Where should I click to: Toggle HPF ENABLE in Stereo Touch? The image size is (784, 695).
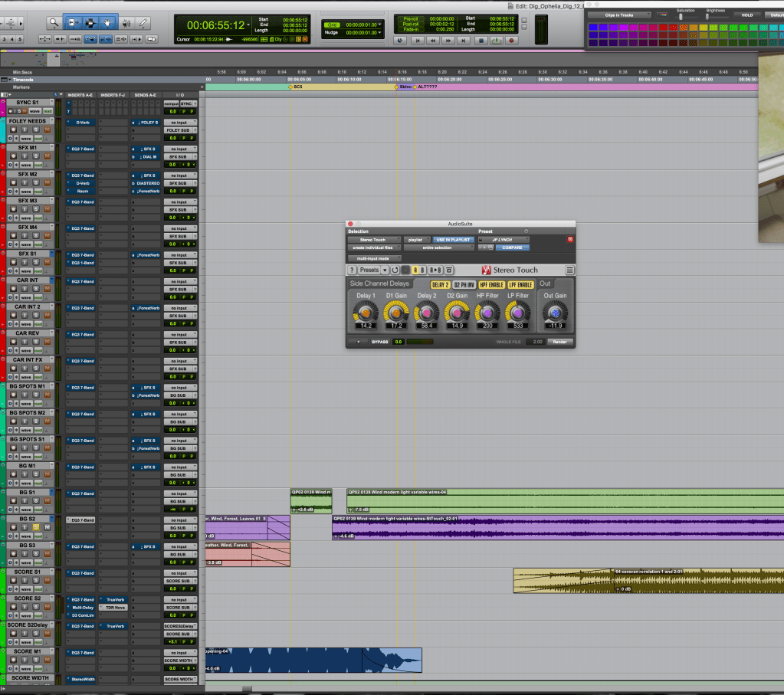[x=491, y=285]
